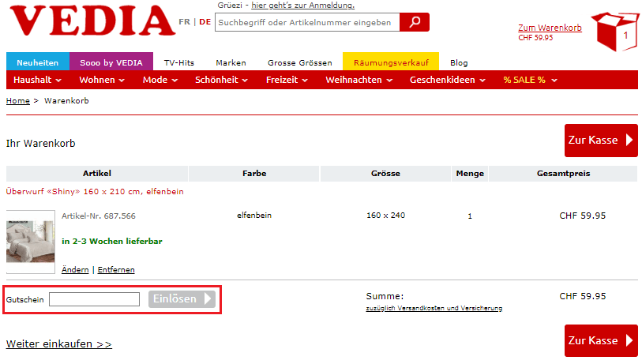
Task: Click the VEDIA logo
Action: coord(92,21)
